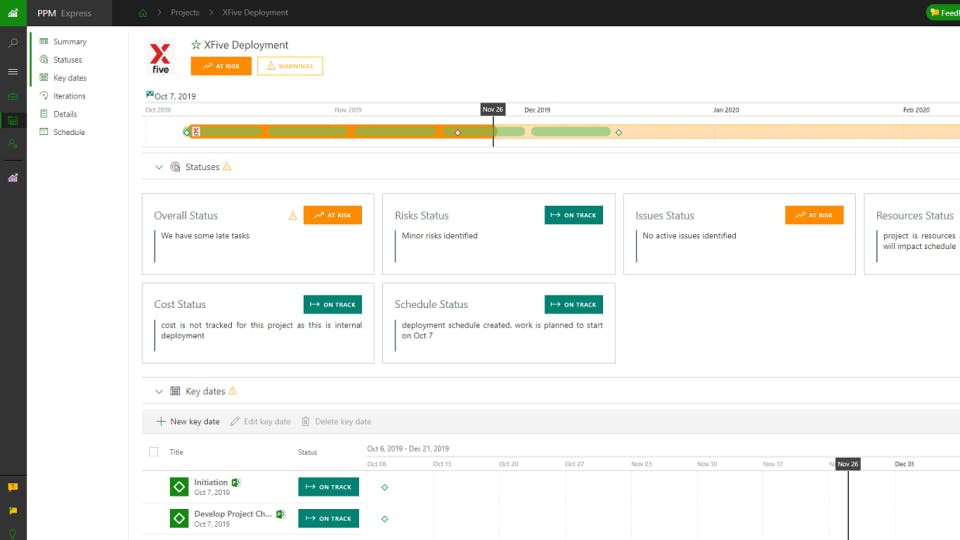Click the orange project progress bar
The image size is (960, 540).
[340, 132]
